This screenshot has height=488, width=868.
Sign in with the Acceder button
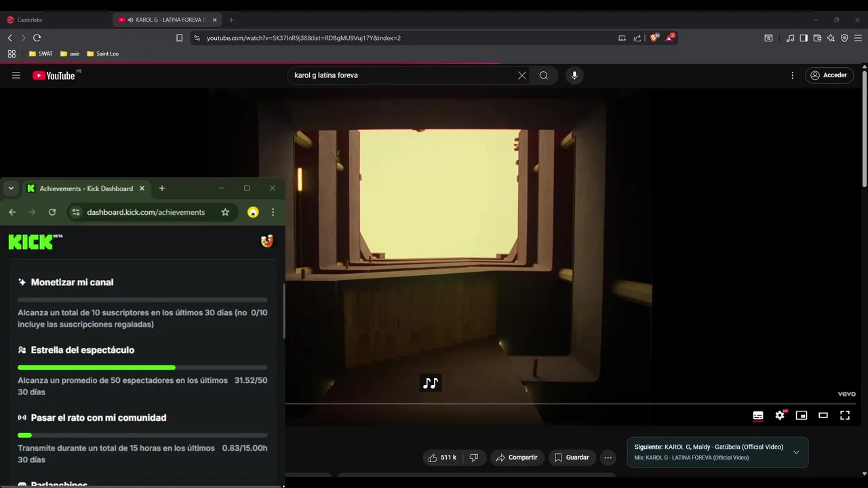tap(829, 75)
